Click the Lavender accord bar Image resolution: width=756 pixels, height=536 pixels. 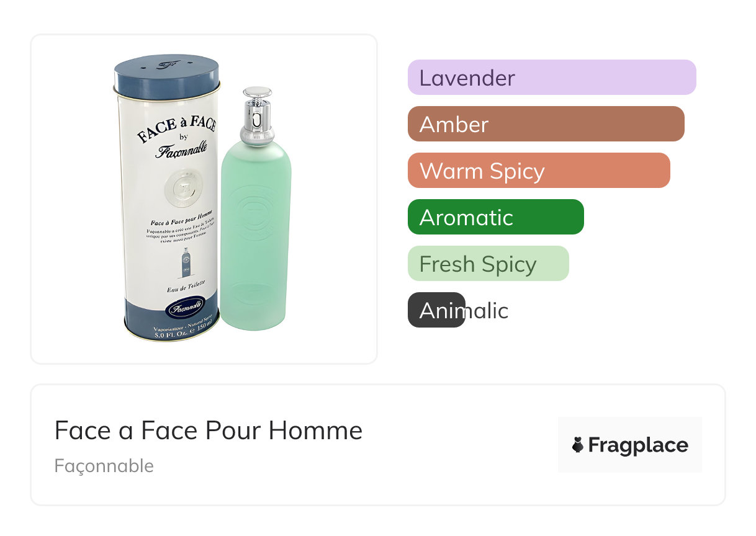(551, 78)
